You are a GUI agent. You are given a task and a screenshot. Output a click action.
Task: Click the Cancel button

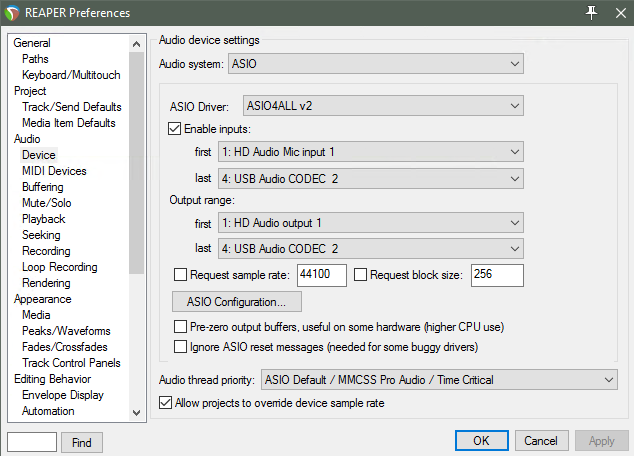(541, 440)
